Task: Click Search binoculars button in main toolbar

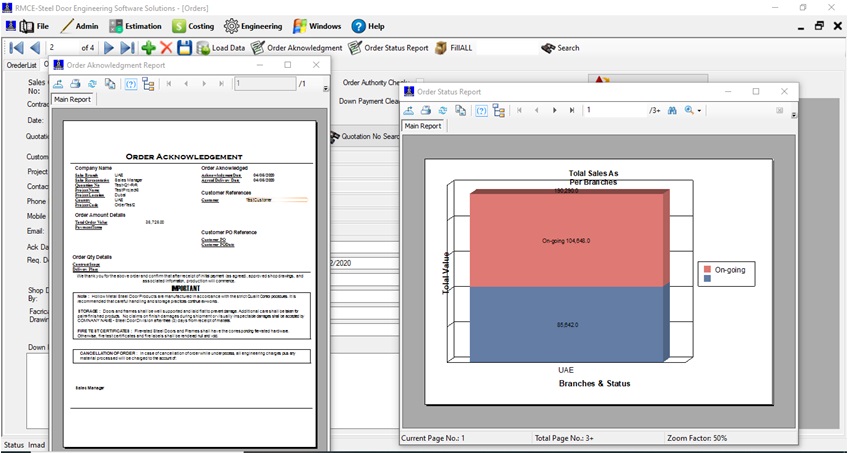Action: [560, 48]
